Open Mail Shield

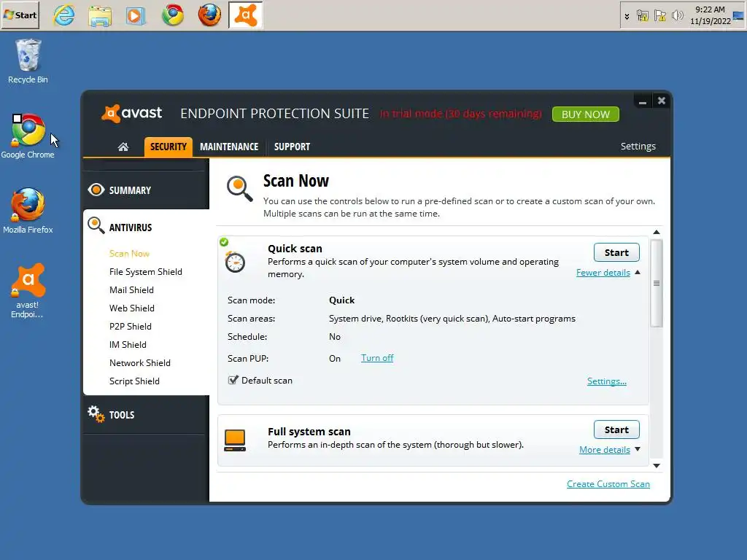tap(131, 289)
